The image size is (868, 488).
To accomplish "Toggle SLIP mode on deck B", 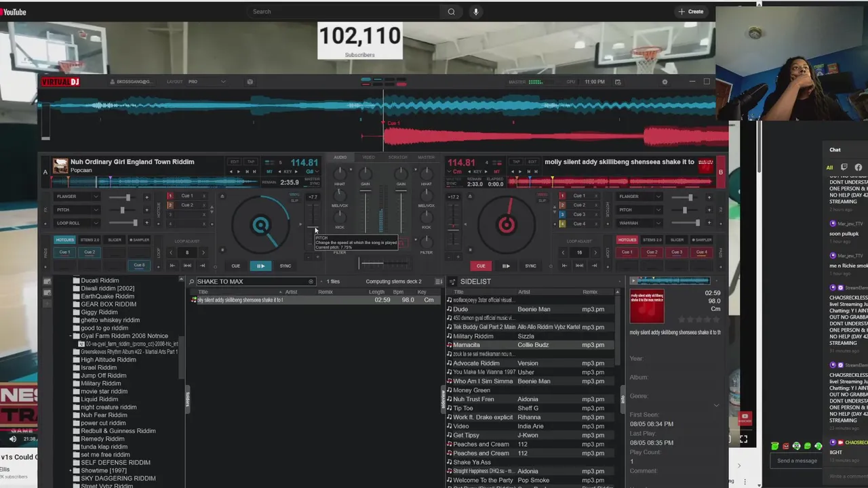I will click(x=541, y=201).
